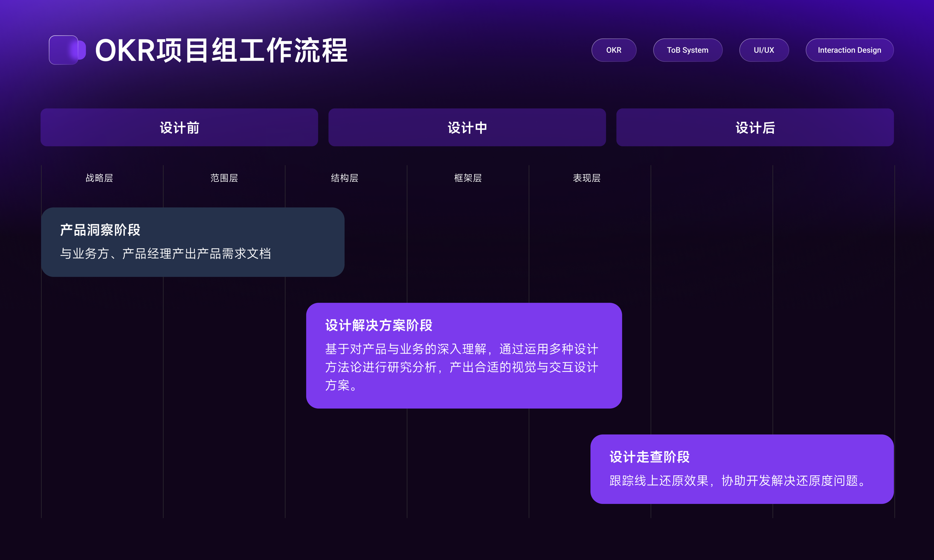Click the purple logo icon beside the title
The height and width of the screenshot is (560, 934).
(x=67, y=50)
